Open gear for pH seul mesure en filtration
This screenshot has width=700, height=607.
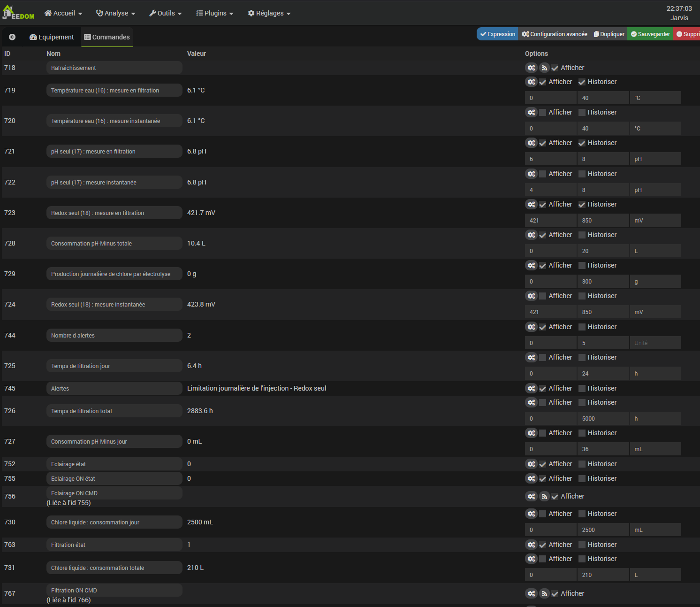(531, 143)
